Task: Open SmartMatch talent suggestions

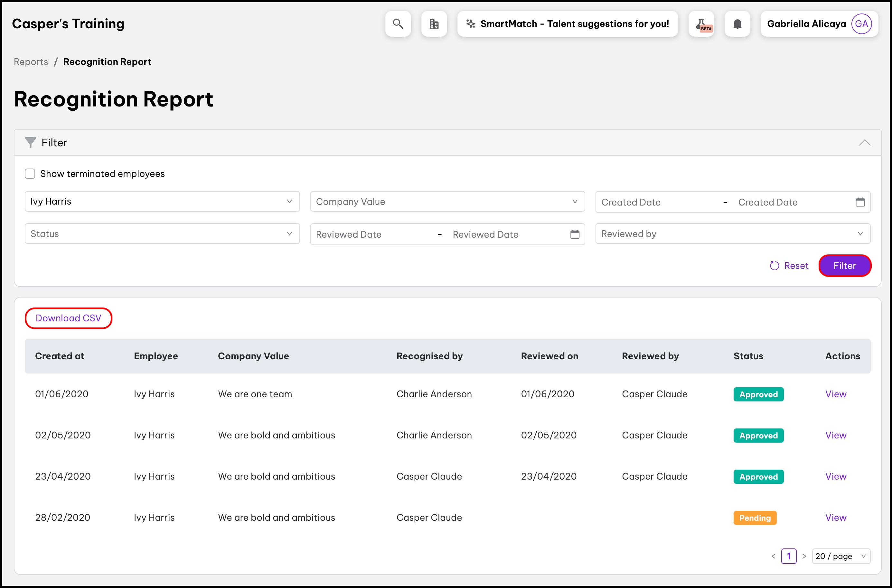Action: pos(568,24)
